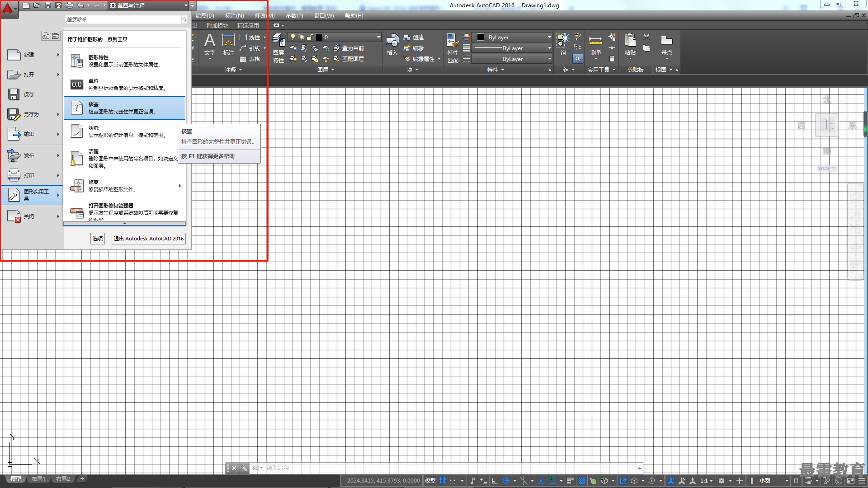Click Print (打印) in application menu
Image resolution: width=868 pixels, height=488 pixels.
coord(32,175)
